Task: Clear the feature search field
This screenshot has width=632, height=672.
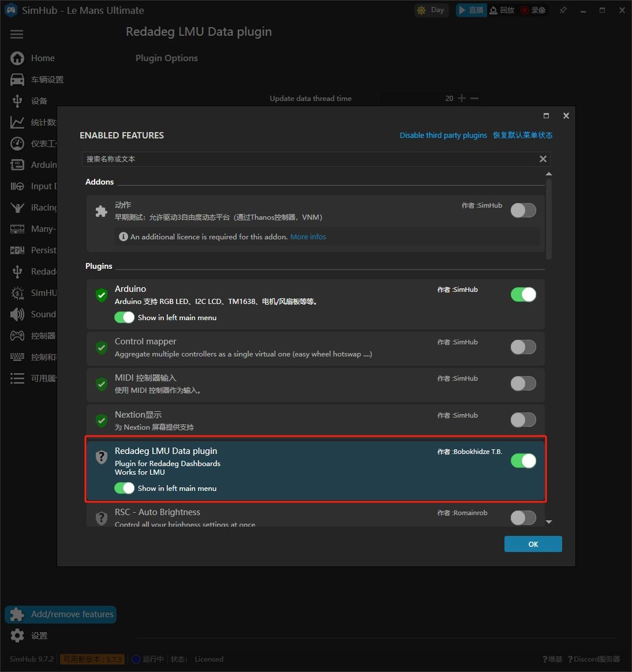Action: pyautogui.click(x=543, y=159)
